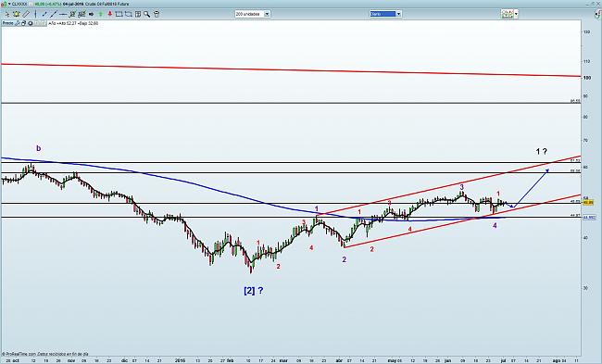Add a red down arrow marker
This screenshot has width=602, height=364.
pos(110,14)
